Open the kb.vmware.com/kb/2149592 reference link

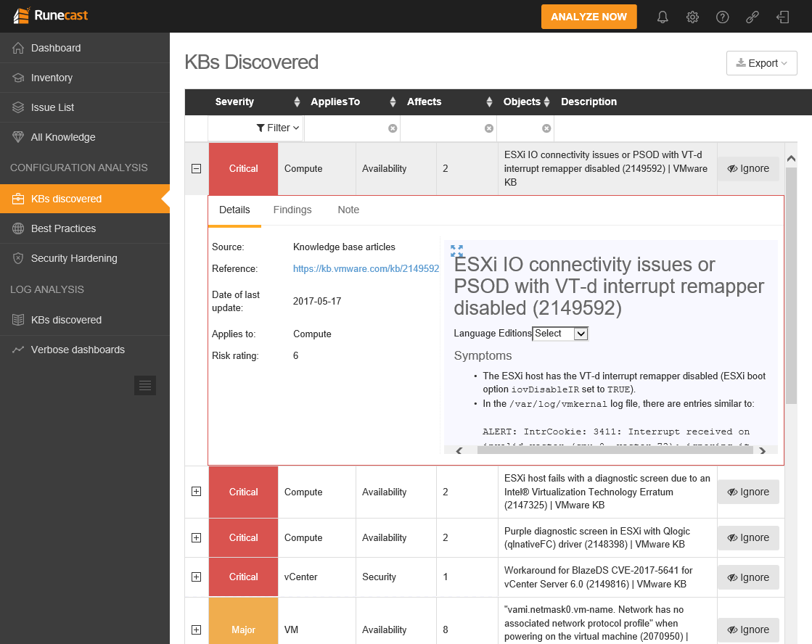click(x=366, y=268)
